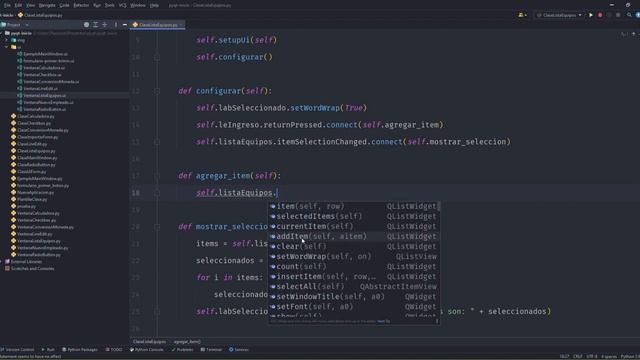Open the VCS menu
This screenshot has width=640, height=360.
pyautogui.click(x=123, y=5)
